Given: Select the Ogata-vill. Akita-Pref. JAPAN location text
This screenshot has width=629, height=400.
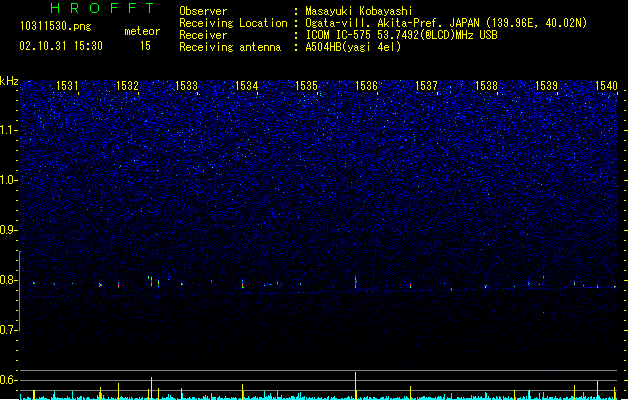Looking at the screenshot, I should click(x=446, y=23).
